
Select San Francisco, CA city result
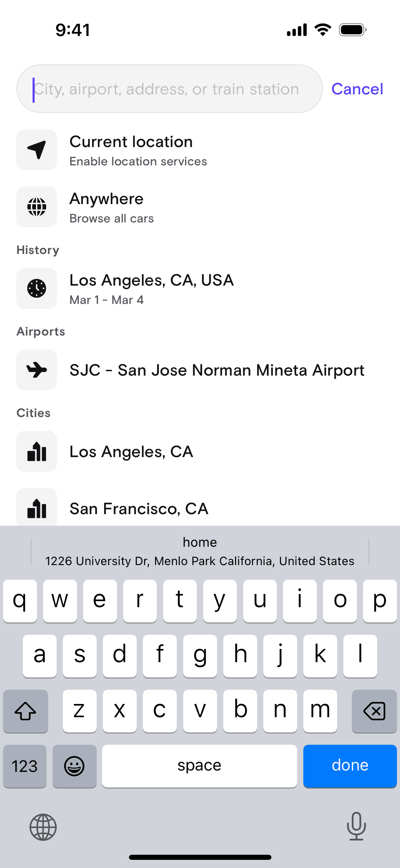coord(139,508)
